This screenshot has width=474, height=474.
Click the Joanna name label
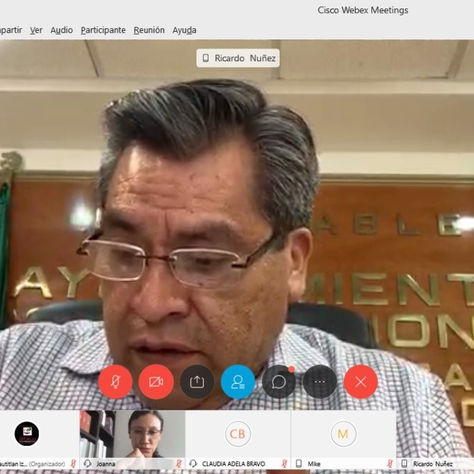pyautogui.click(x=106, y=464)
